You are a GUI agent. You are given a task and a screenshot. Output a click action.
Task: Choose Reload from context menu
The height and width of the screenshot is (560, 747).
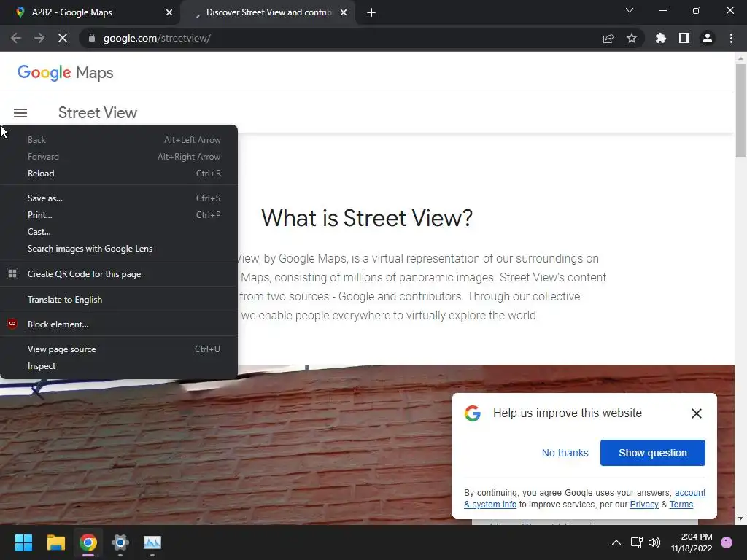click(x=119, y=174)
